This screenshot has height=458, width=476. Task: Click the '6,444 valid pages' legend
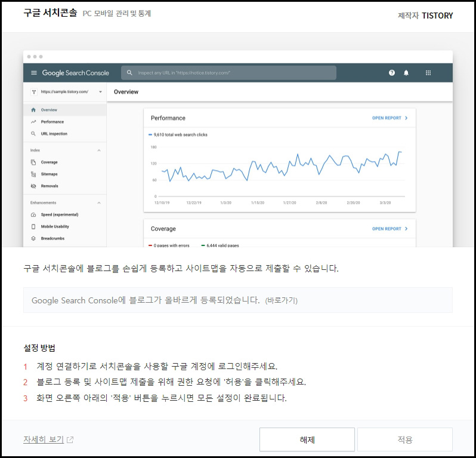point(220,245)
